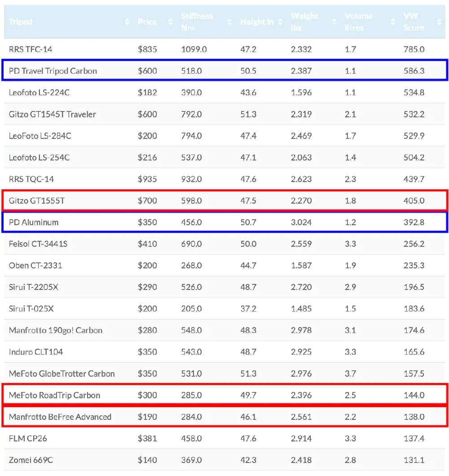Click the $140 price of Zomei 669C
This screenshot has width=449, height=476.
click(147, 460)
